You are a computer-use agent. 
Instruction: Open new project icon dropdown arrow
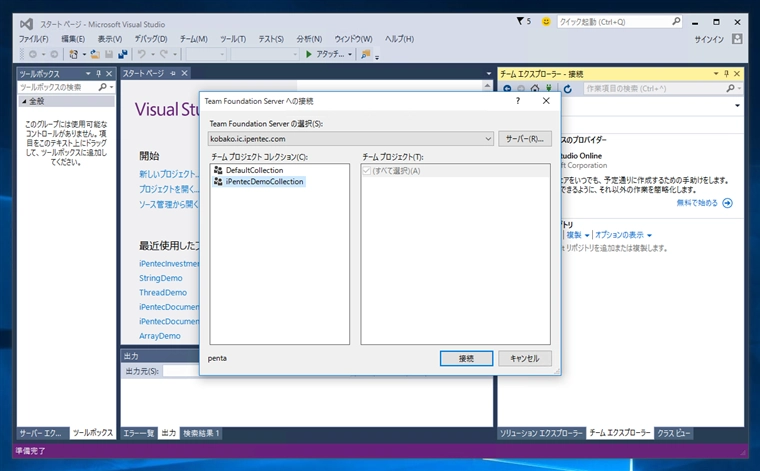click(84, 55)
